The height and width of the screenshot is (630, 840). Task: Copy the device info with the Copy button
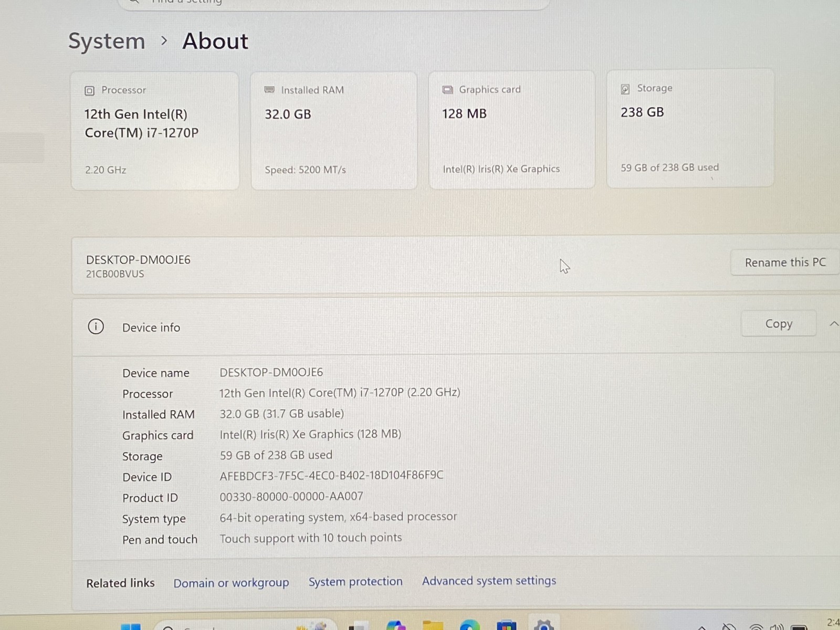779,323
